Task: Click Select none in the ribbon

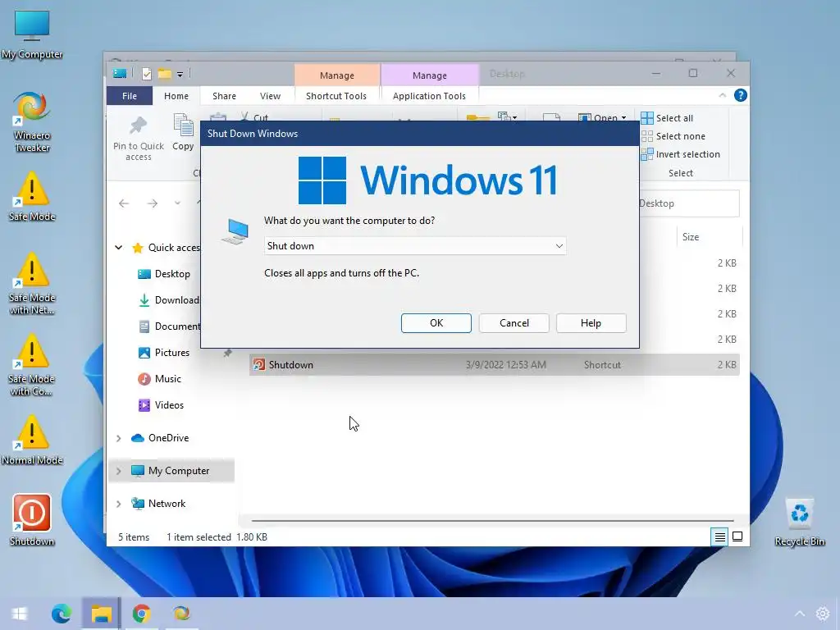Action: click(x=673, y=136)
